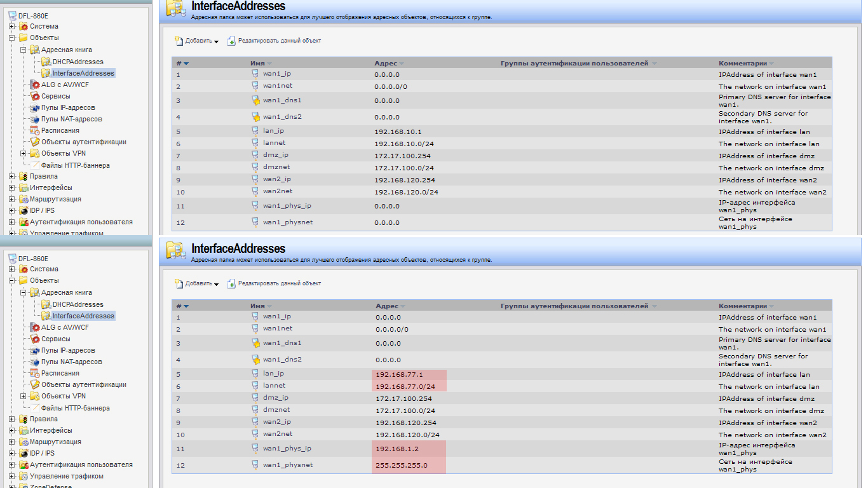The height and width of the screenshot is (488, 868).
Task: Open Сервисы in the lower tree
Action: (56, 339)
